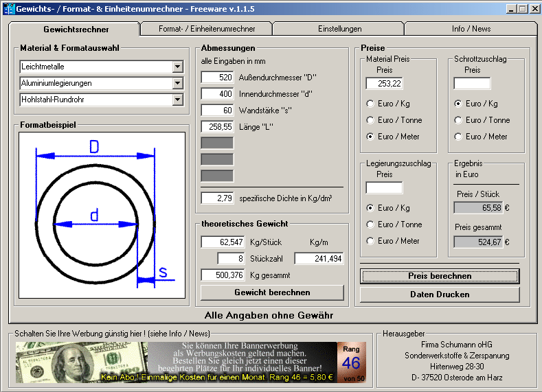542x392 pixels.
Task: Open the Einstellungen tab
Action: coord(339,29)
